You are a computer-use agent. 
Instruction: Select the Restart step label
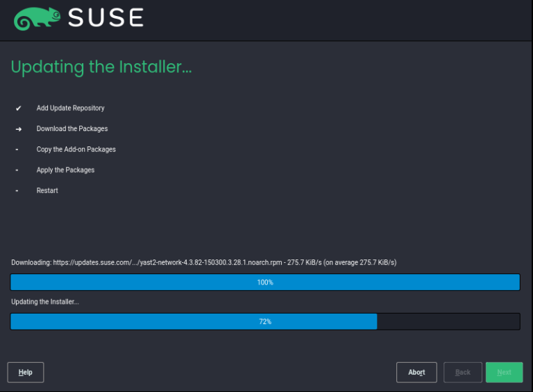[x=47, y=191]
